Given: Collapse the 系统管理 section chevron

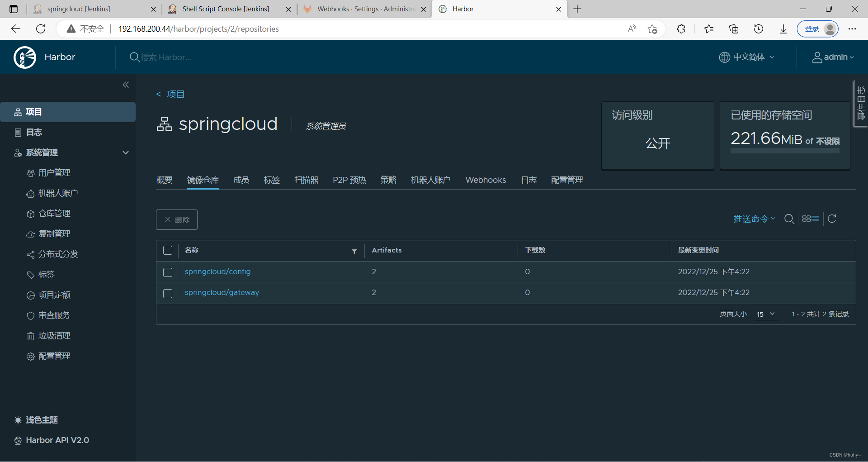Looking at the screenshot, I should (x=126, y=152).
